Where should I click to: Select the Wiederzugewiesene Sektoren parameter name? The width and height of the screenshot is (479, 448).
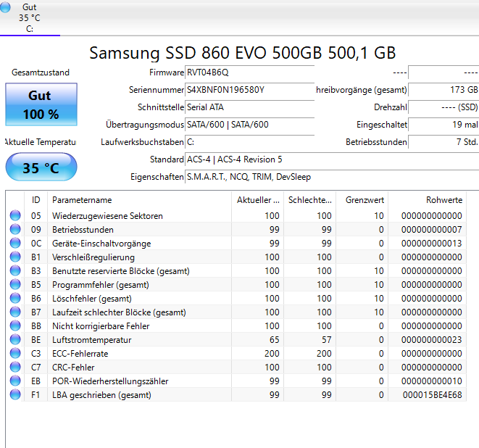click(x=107, y=216)
